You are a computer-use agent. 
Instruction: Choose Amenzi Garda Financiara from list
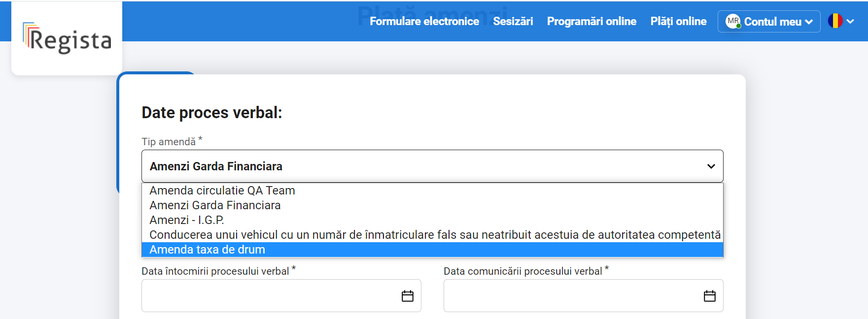432,205
